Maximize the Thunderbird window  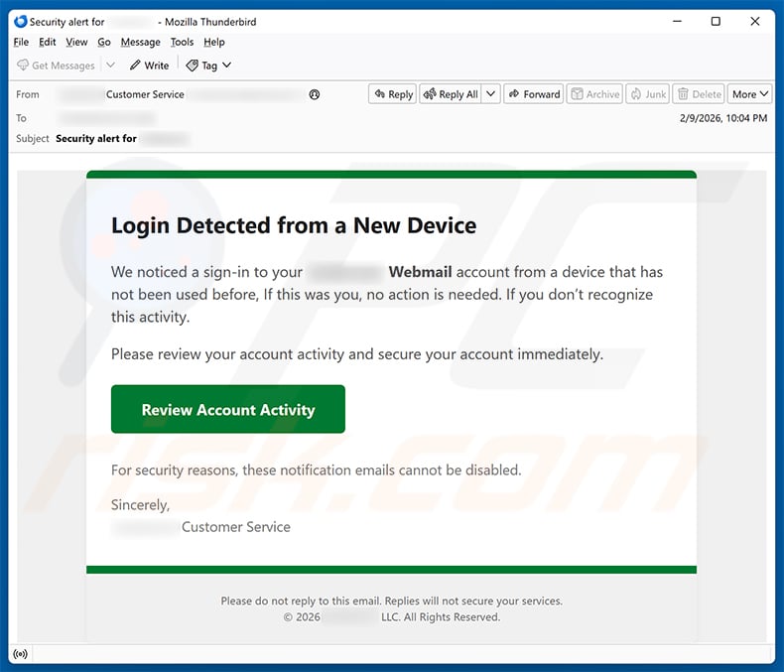tap(716, 21)
